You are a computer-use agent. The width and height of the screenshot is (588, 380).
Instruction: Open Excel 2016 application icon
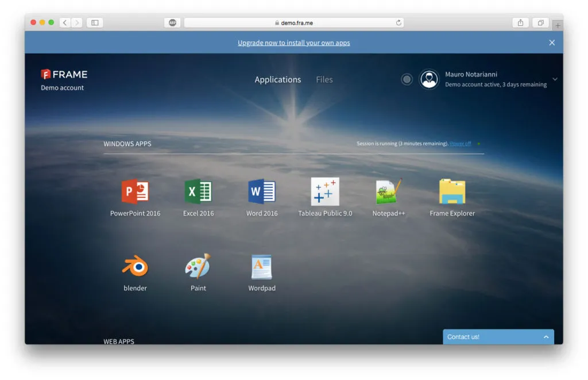click(x=198, y=191)
